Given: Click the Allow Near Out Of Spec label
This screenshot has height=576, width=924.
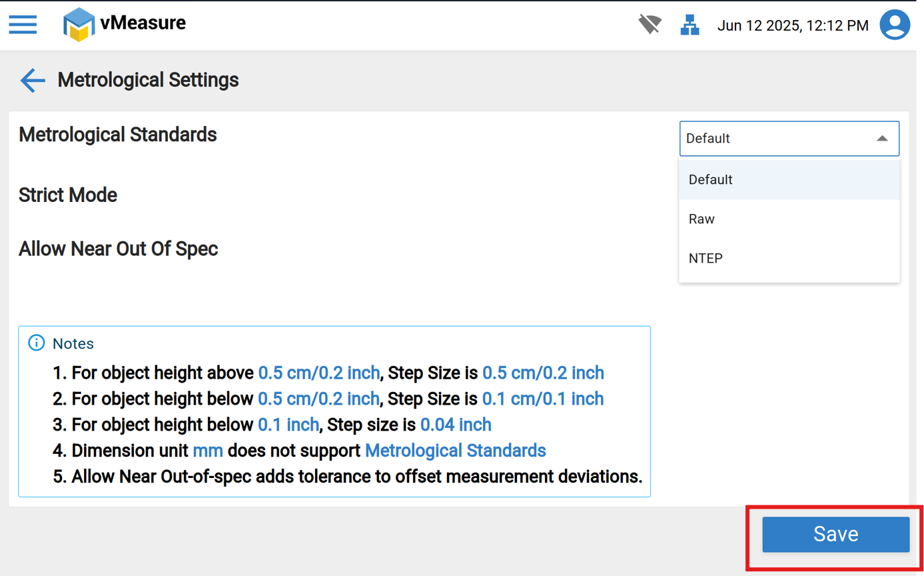Looking at the screenshot, I should [119, 249].
